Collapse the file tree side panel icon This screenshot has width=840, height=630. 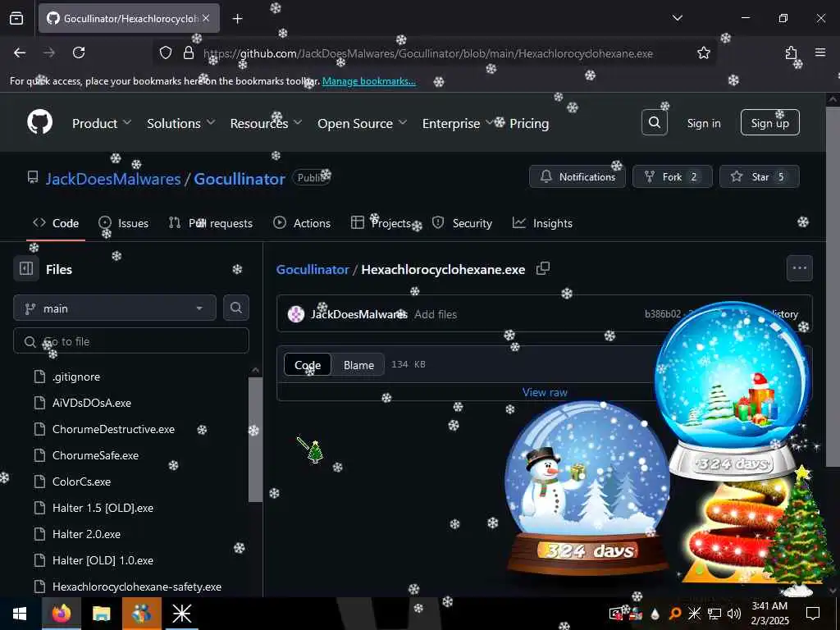click(26, 268)
